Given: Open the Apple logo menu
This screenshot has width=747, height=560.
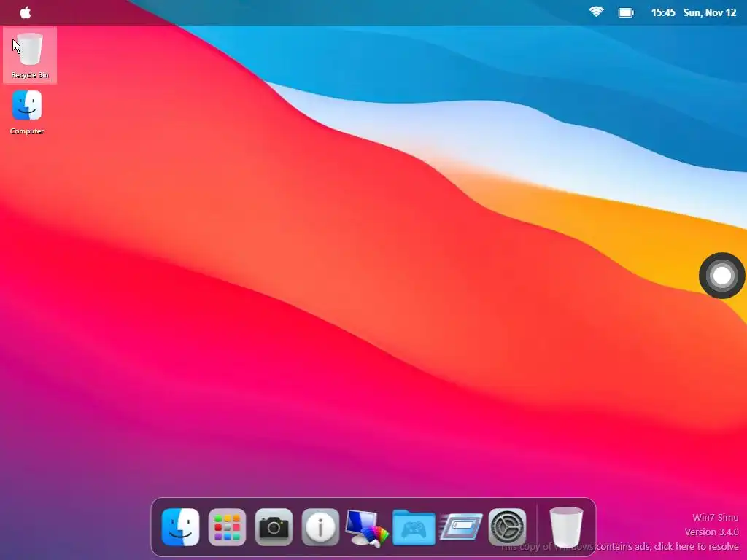Looking at the screenshot, I should click(26, 12).
